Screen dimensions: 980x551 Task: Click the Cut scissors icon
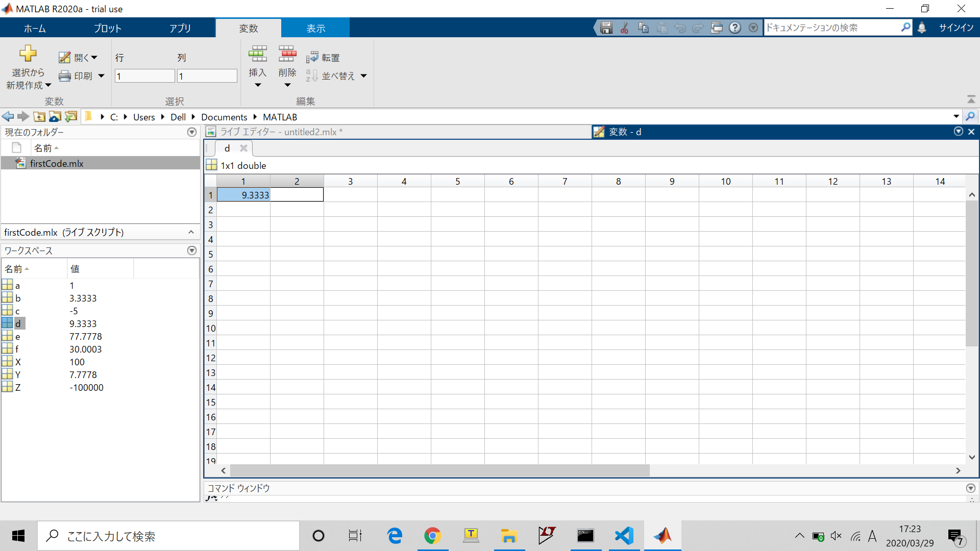coord(624,28)
